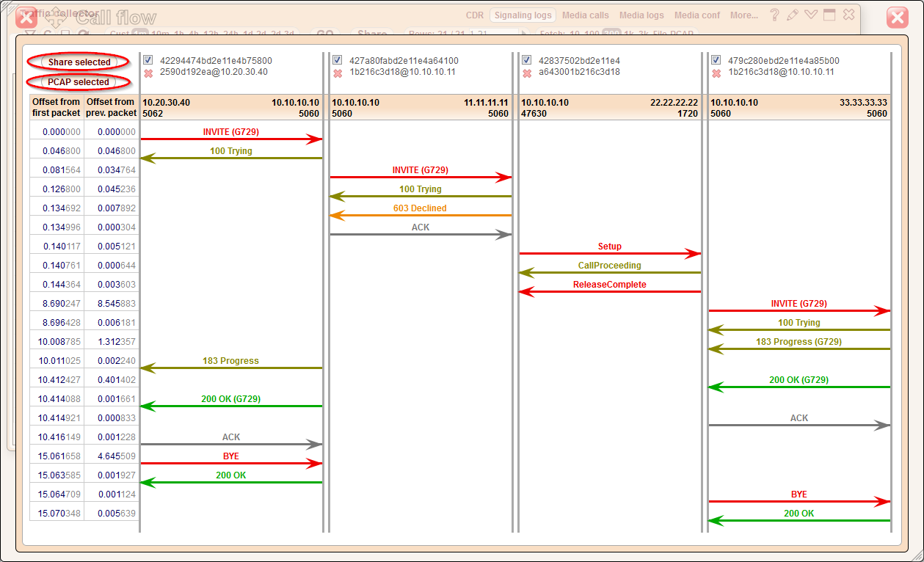
Task: Click the pencil edit icon in the toolbar
Action: 793,15
